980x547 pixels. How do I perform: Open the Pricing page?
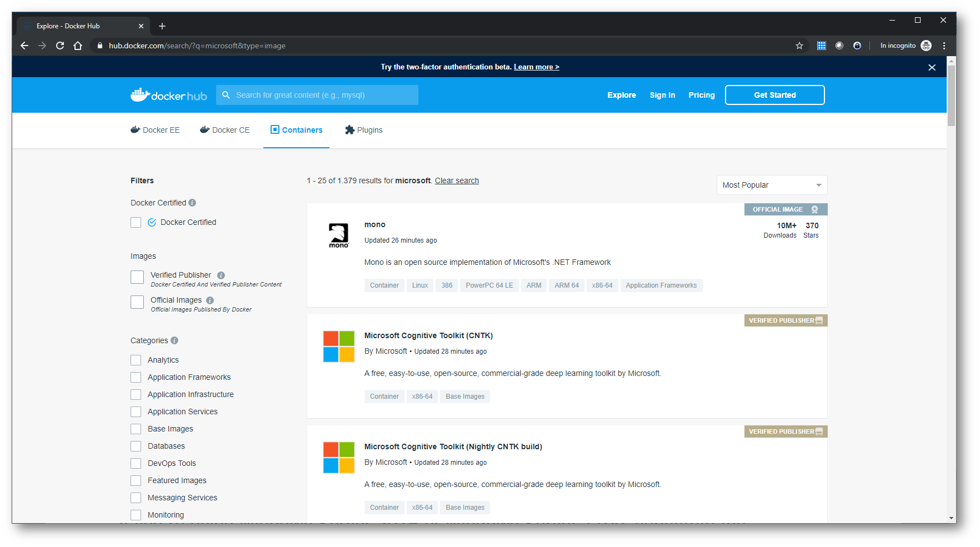[x=702, y=95]
